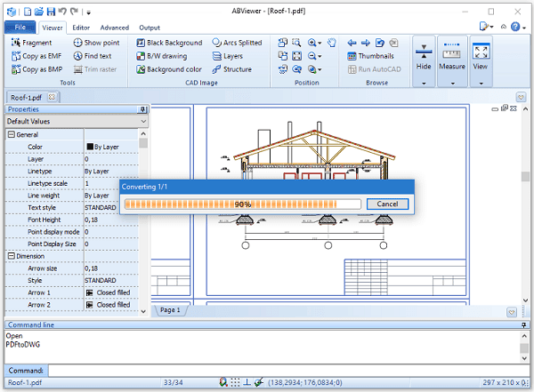
Task: Select the hand pan tool
Action: pos(331,43)
